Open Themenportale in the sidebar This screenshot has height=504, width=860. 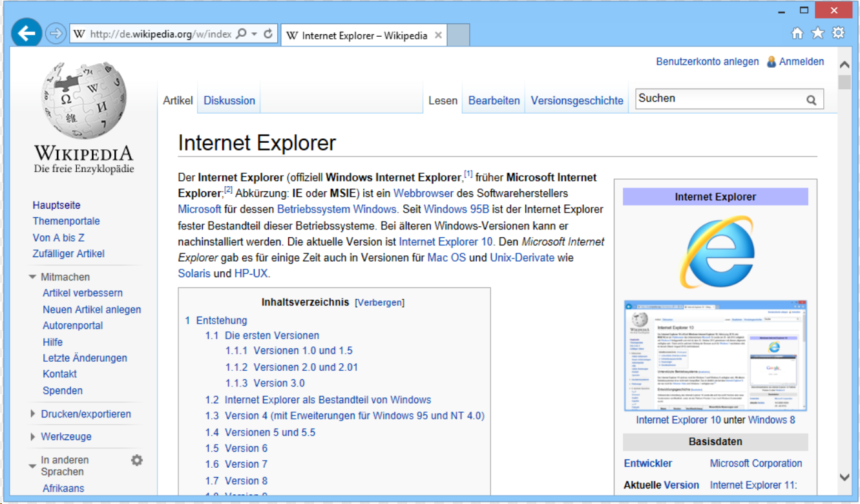coord(67,221)
